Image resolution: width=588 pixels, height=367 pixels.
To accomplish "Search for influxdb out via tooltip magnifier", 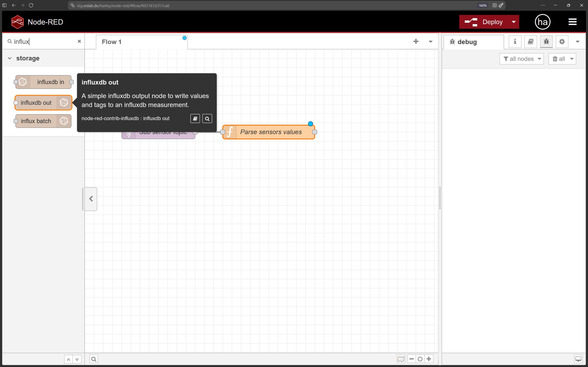I will click(x=207, y=119).
